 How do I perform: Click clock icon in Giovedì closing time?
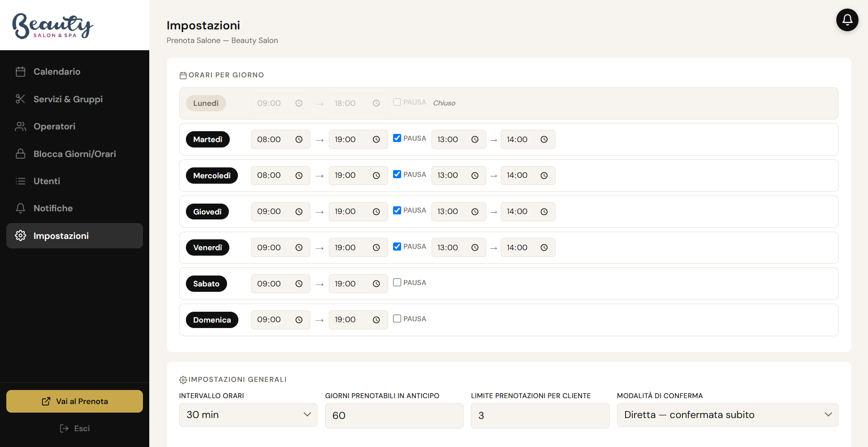376,212
